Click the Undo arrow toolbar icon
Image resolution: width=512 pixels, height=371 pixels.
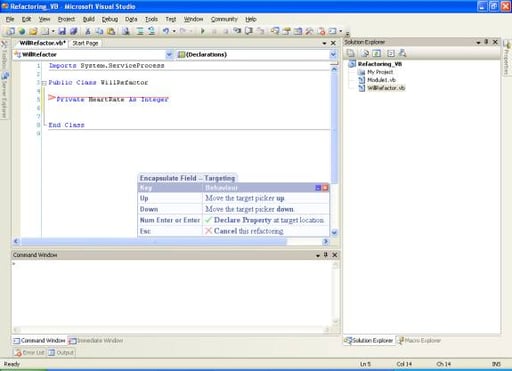tap(166, 31)
